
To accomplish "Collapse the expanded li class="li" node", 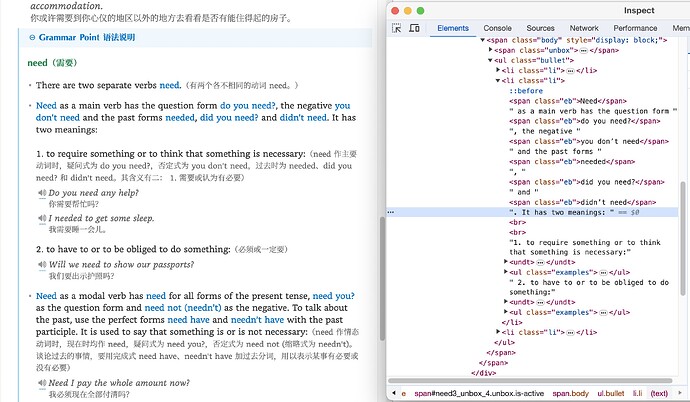I will point(498,80).
